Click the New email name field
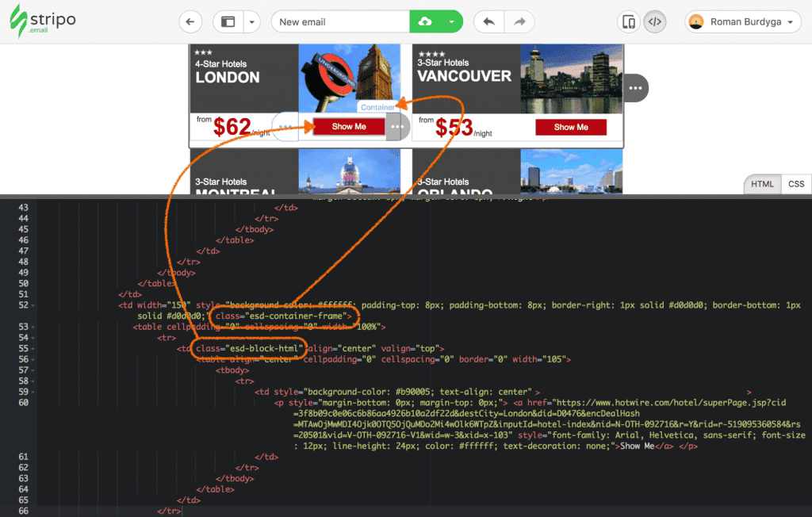 (x=340, y=22)
